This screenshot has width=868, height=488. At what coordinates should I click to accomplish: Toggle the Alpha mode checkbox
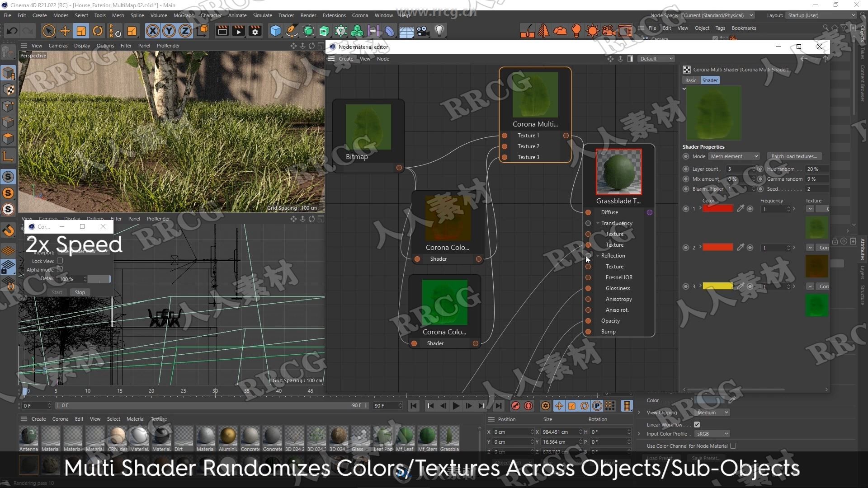coord(60,270)
